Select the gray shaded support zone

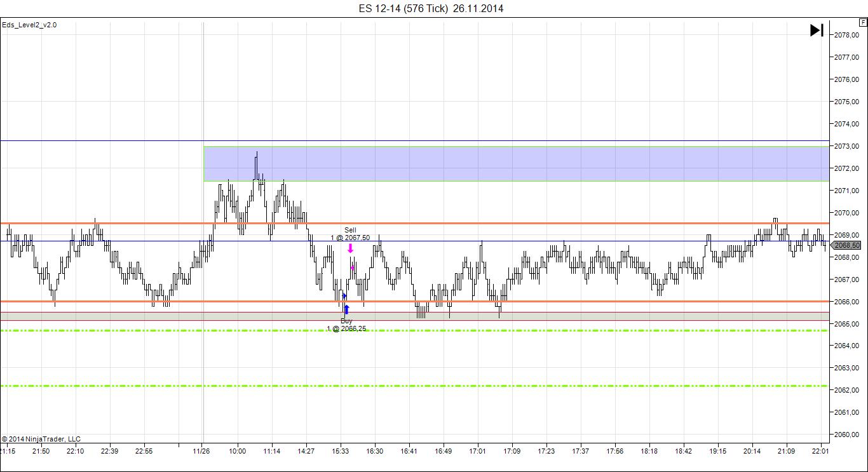[415, 316]
